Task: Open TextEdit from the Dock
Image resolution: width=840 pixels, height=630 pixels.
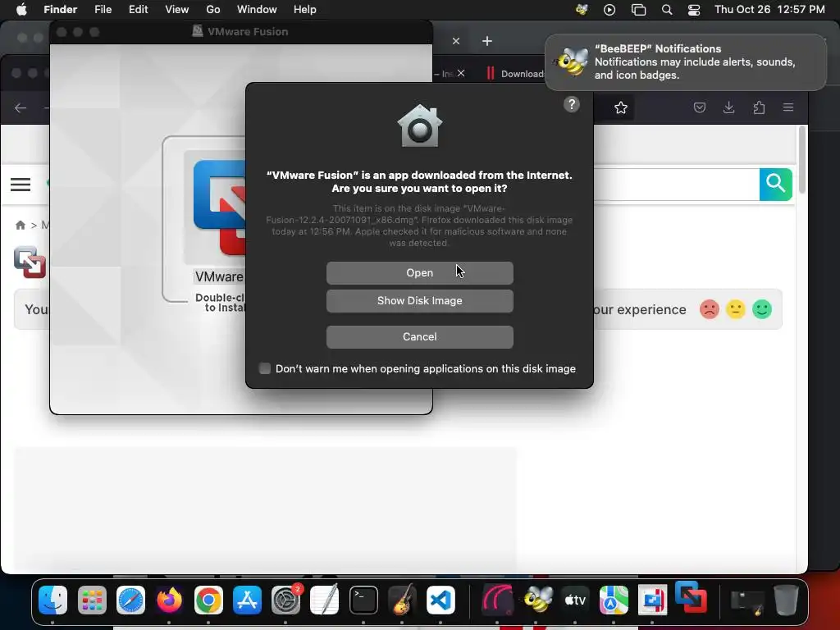Action: 325,600
